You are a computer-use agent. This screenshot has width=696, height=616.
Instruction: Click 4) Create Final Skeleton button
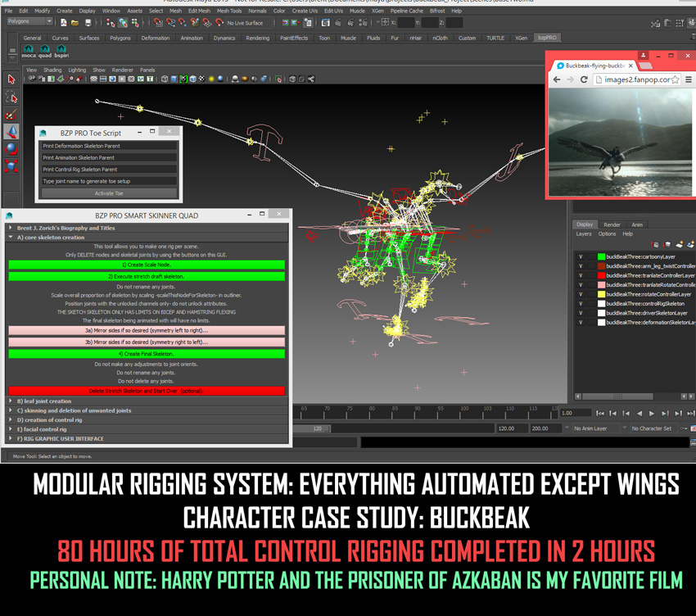click(147, 354)
